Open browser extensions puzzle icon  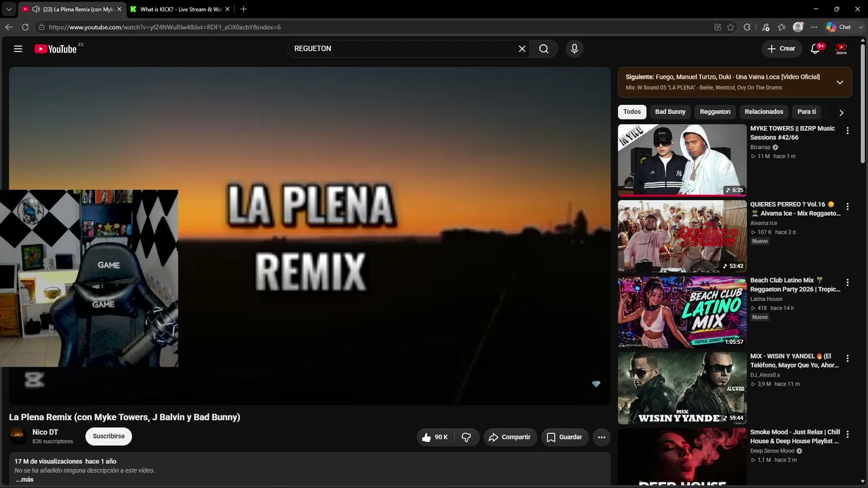[747, 27]
